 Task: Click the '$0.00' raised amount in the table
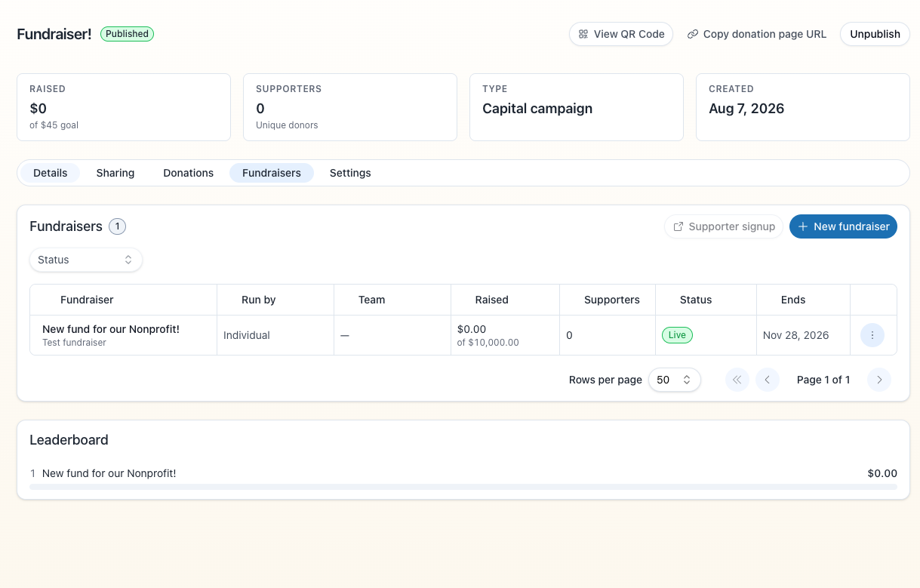point(472,329)
